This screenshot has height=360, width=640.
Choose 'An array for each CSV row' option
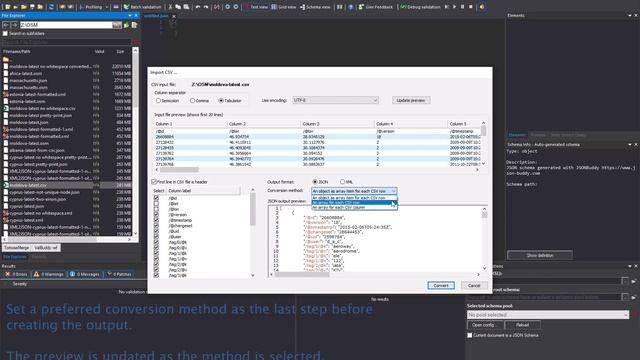pos(354,202)
